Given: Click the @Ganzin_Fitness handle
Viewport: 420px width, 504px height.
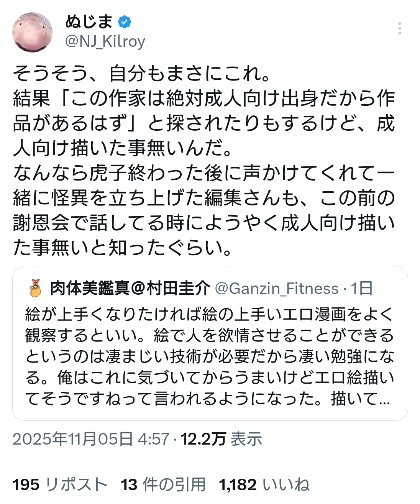Looking at the screenshot, I should [277, 288].
